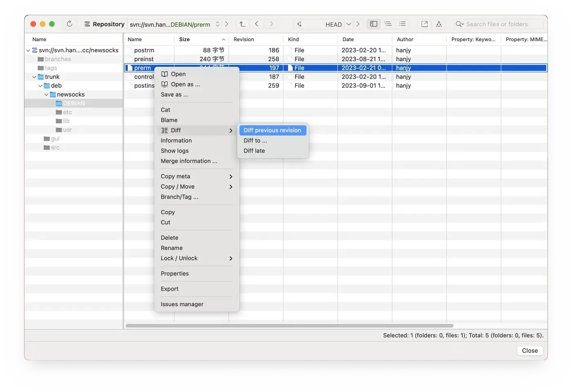Click the Repository icon next to the address bar
572x392 pixels.
point(87,24)
